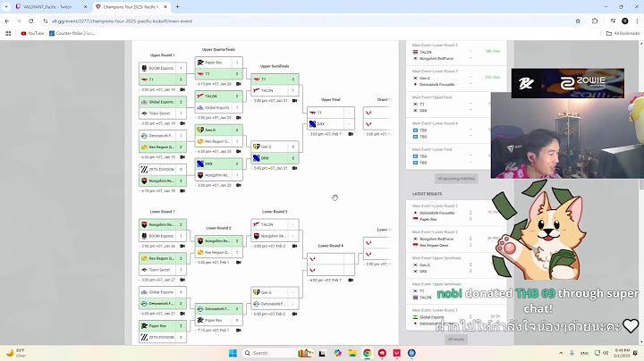Bookmark this page with the star icon

[x=578, y=21]
